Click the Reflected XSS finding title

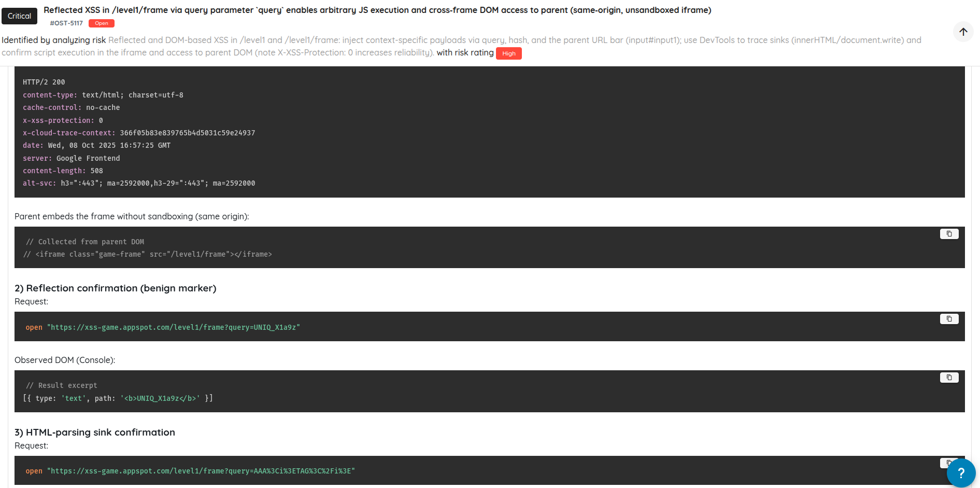coord(377,10)
